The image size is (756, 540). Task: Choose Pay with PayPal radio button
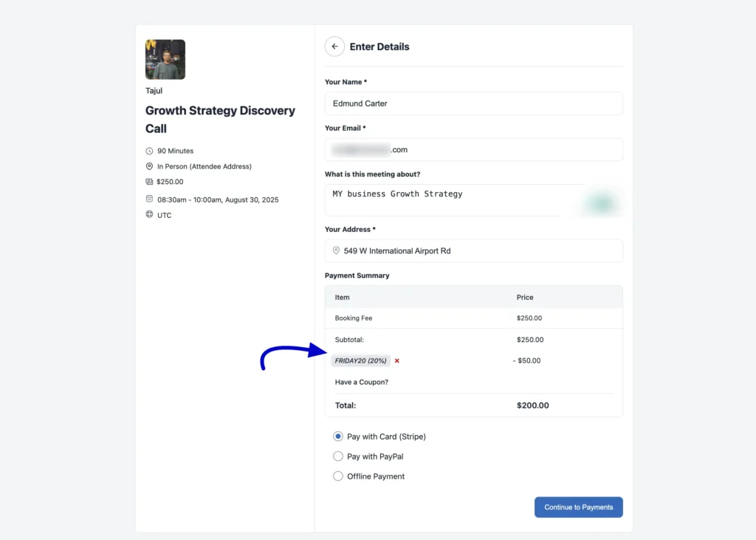(338, 457)
